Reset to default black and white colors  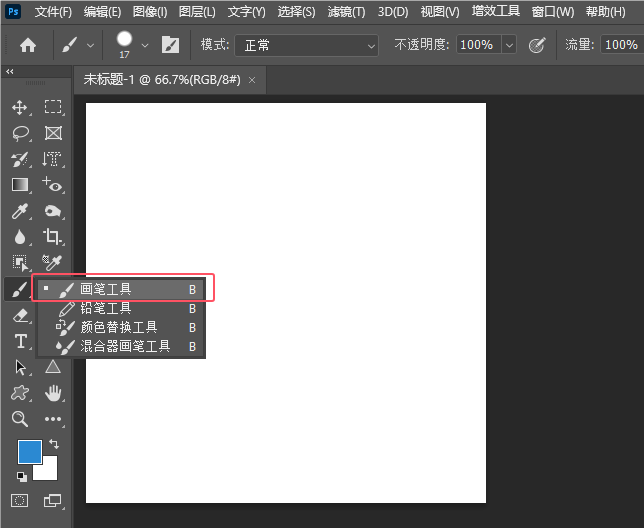pos(22,477)
